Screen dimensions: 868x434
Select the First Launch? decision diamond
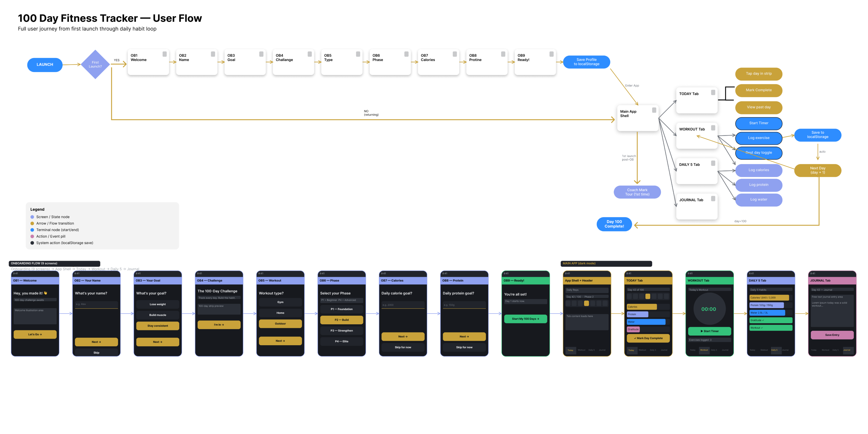pos(95,64)
